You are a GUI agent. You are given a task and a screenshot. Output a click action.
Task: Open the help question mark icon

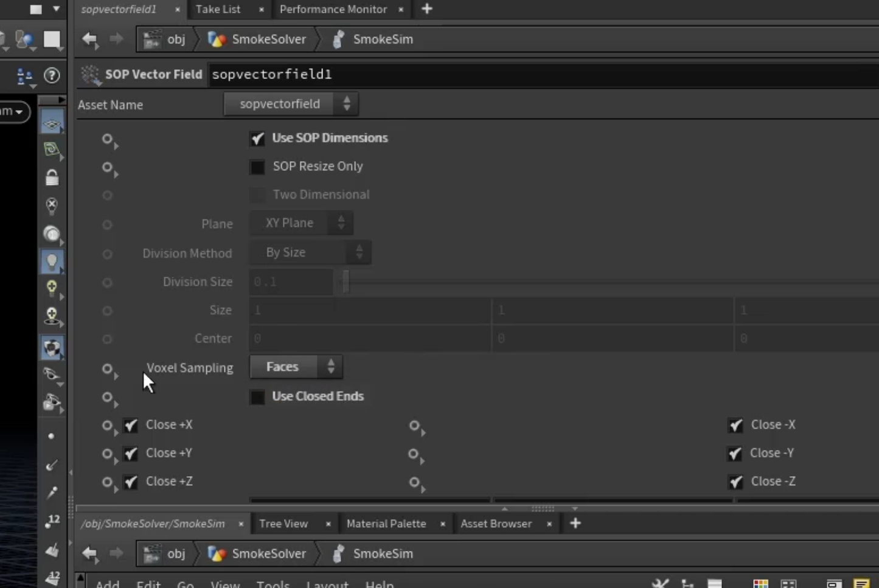point(52,75)
